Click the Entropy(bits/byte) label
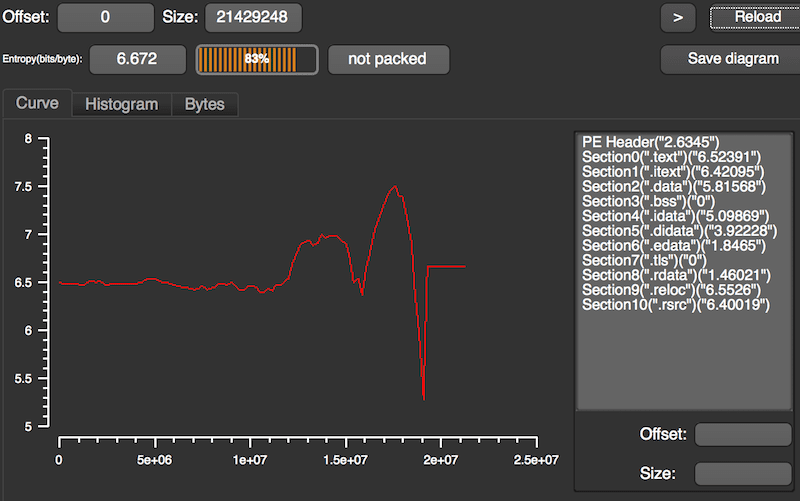800x501 pixels. point(42,59)
